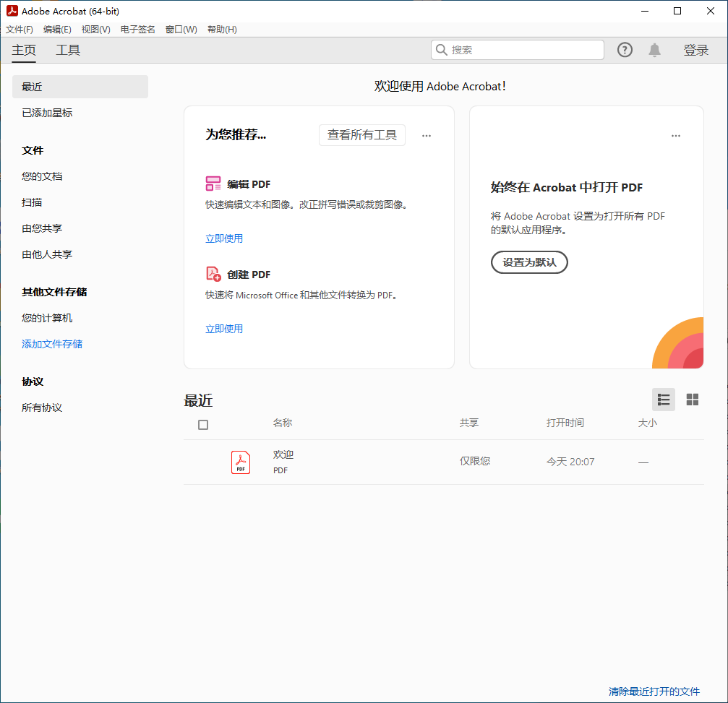Open 您的计算机 from sidebar
The image size is (728, 703).
[x=44, y=317]
